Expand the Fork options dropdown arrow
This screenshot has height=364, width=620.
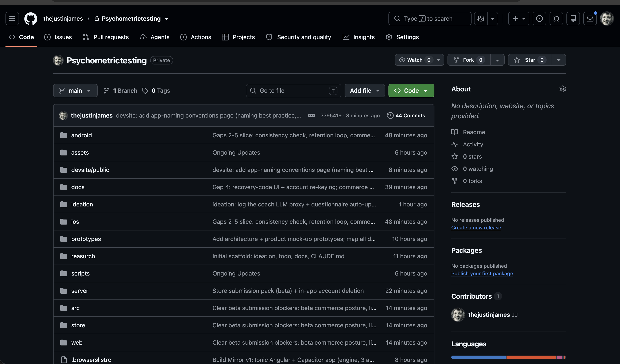[497, 60]
